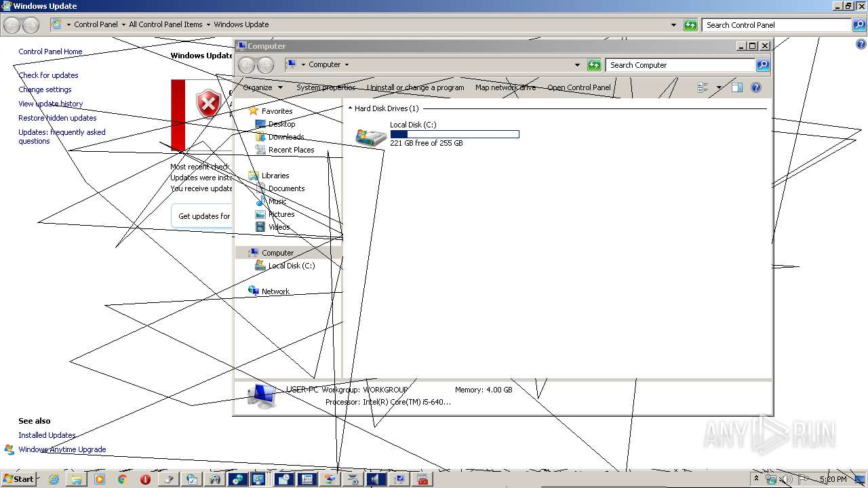868x488 pixels.
Task: Select Local Disk (C:) in navigation tree
Action: click(291, 266)
